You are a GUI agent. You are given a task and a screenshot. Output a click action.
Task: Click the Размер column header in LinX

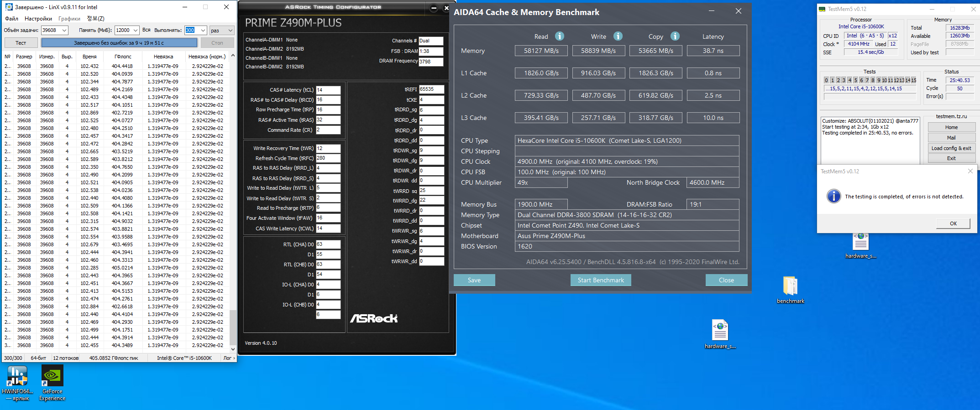(x=24, y=57)
